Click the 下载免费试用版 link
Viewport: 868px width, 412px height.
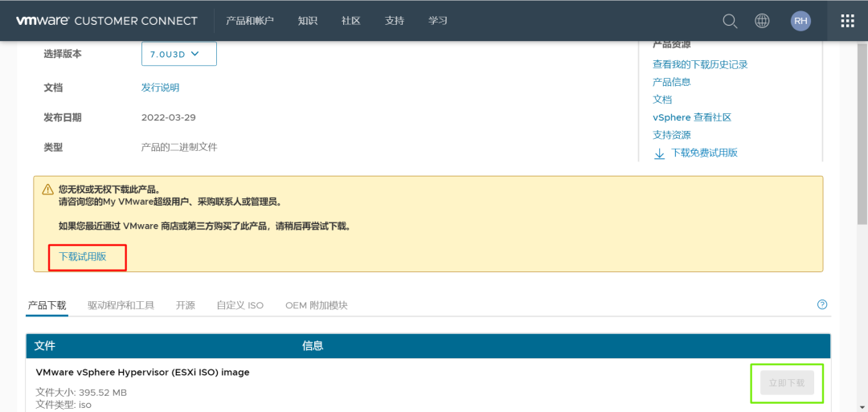pyautogui.click(x=704, y=153)
